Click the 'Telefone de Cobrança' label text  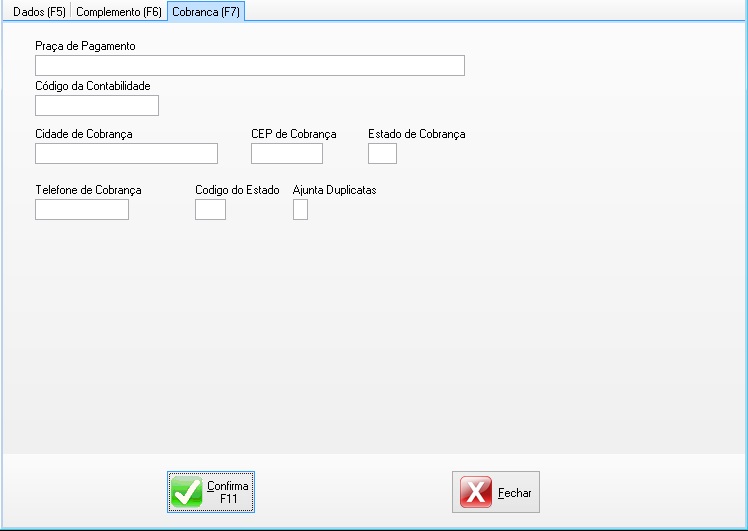(88, 189)
